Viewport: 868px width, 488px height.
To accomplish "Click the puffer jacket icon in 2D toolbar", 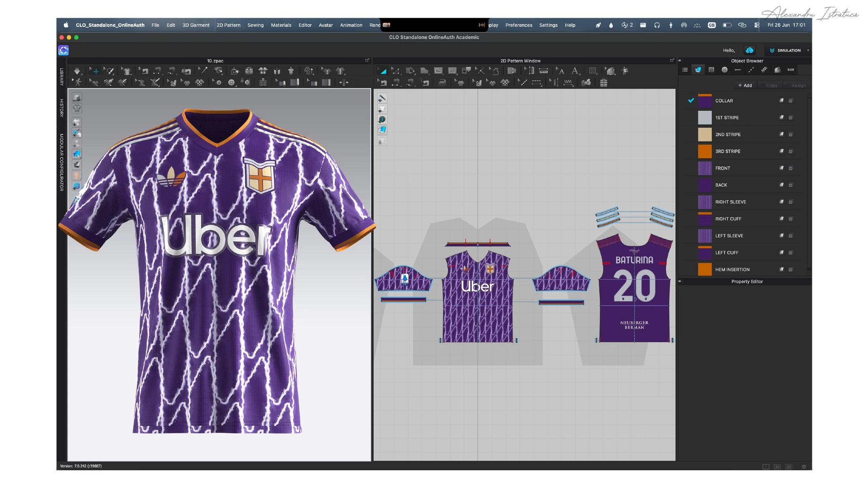I will point(603,83).
